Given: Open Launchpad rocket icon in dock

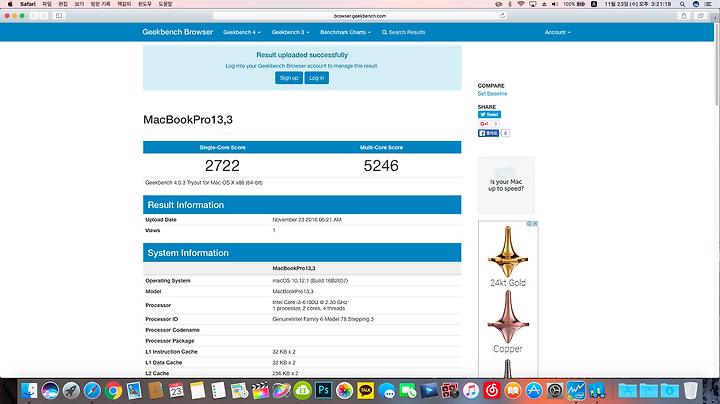Looking at the screenshot, I should pos(71,391).
